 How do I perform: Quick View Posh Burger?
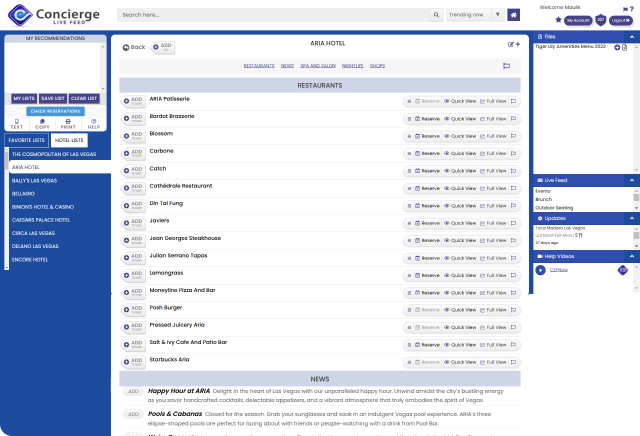(460, 310)
